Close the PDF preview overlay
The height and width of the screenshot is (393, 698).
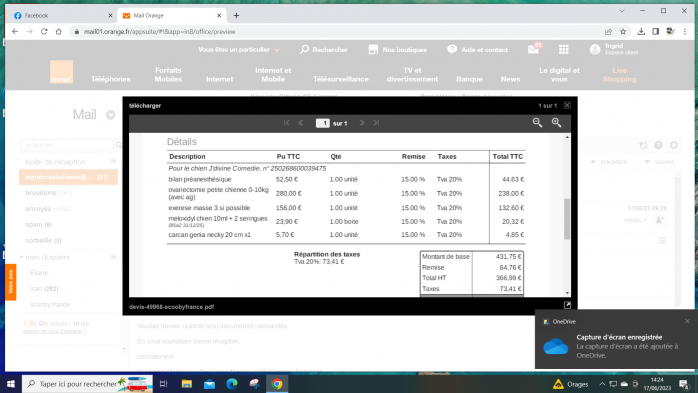coord(567,105)
